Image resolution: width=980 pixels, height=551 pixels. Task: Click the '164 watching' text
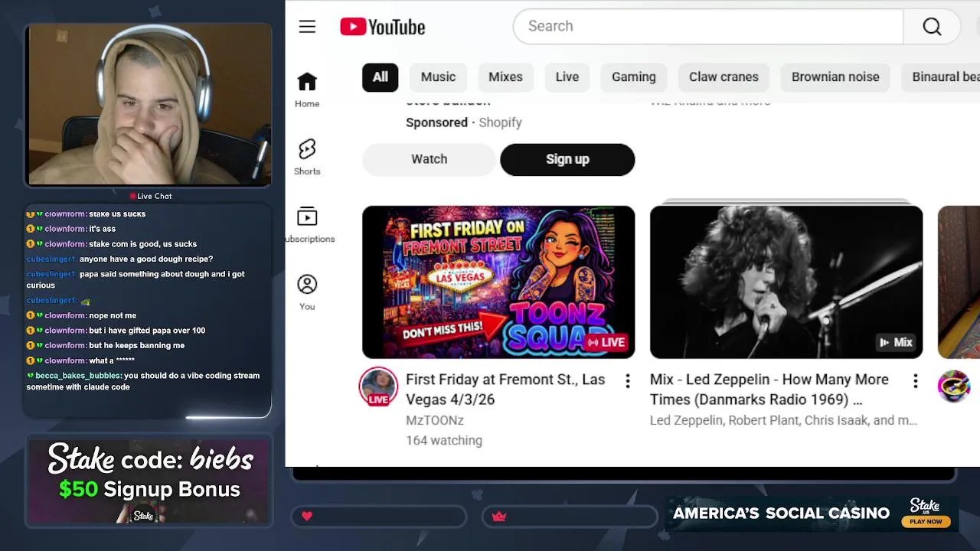[x=444, y=440]
